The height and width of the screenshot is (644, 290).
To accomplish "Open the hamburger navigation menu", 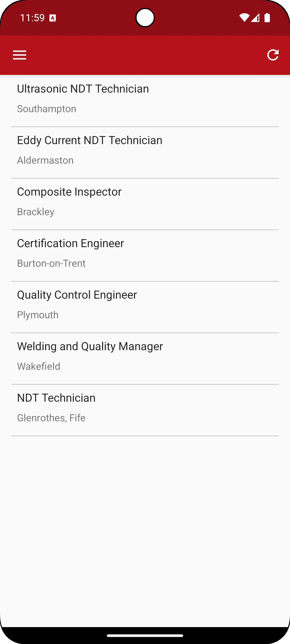I will pyautogui.click(x=20, y=55).
